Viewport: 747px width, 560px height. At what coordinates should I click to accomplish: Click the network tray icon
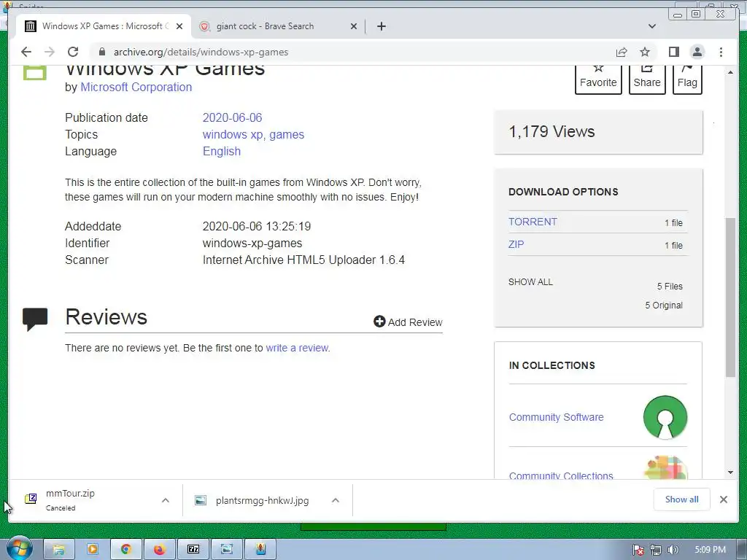pyautogui.click(x=656, y=550)
